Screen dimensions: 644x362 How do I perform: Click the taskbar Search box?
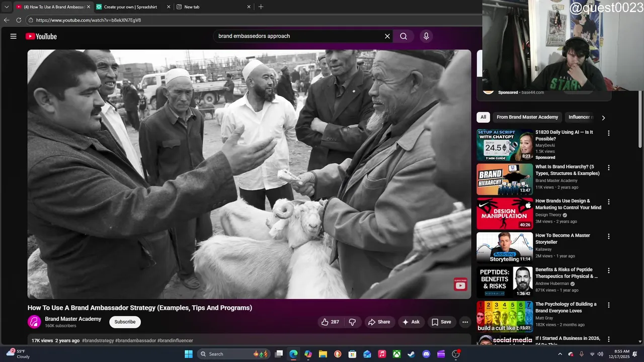click(x=233, y=354)
